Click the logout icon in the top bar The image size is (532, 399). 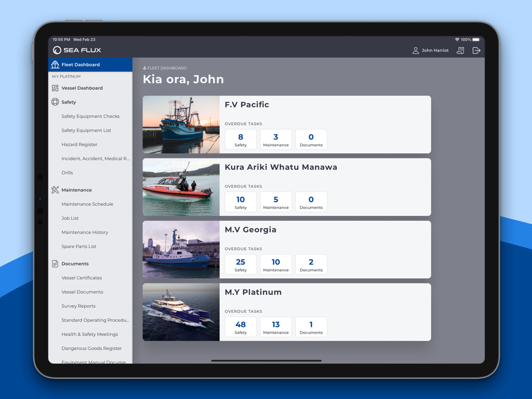pos(476,51)
